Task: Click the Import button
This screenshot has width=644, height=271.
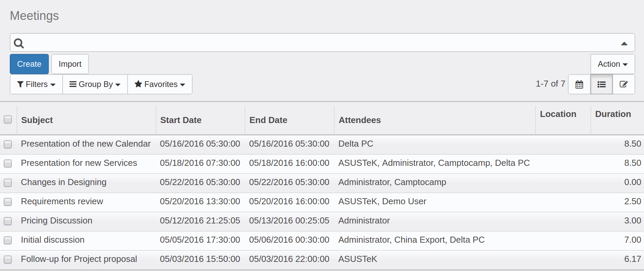Action: click(70, 64)
